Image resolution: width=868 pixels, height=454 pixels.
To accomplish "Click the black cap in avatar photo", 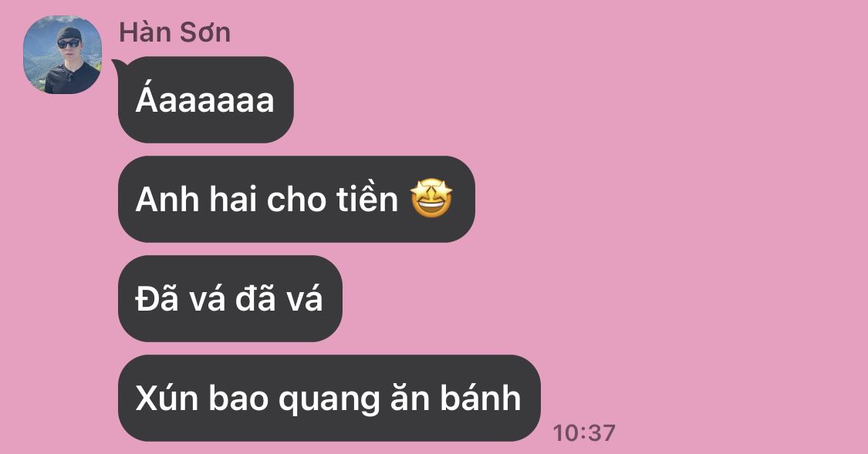I will click(69, 32).
